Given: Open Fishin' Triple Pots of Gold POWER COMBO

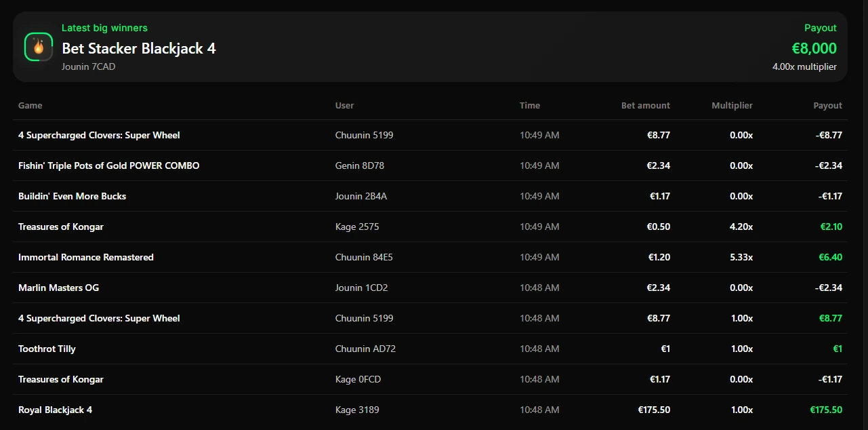Looking at the screenshot, I should point(109,165).
